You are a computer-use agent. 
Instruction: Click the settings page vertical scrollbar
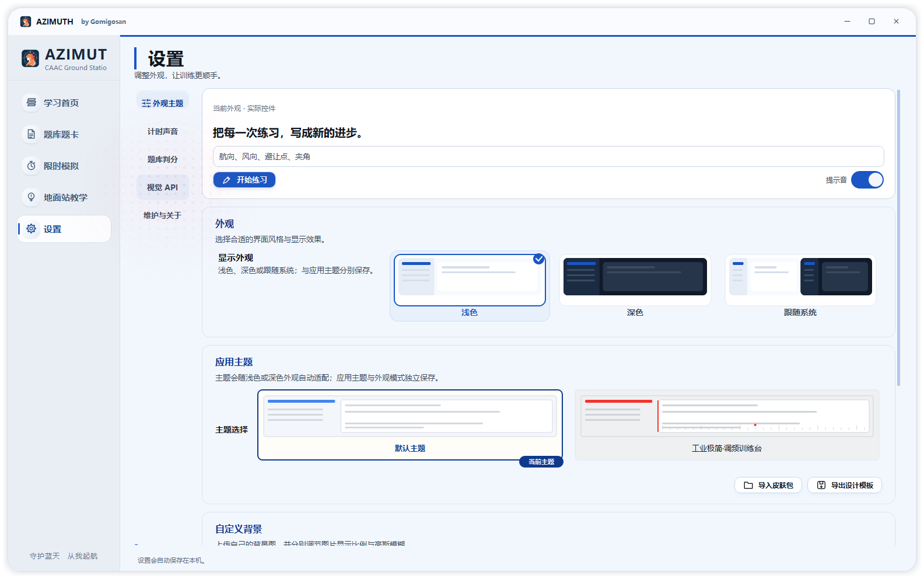(x=898, y=238)
